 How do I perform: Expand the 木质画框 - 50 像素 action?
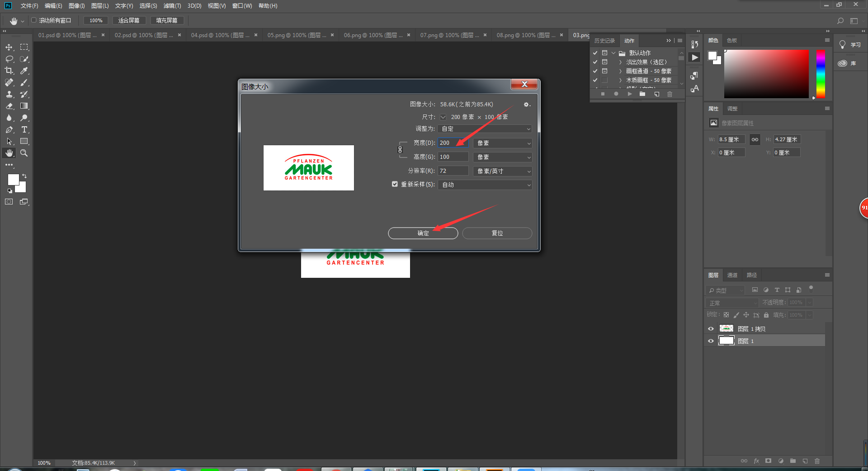620,80
